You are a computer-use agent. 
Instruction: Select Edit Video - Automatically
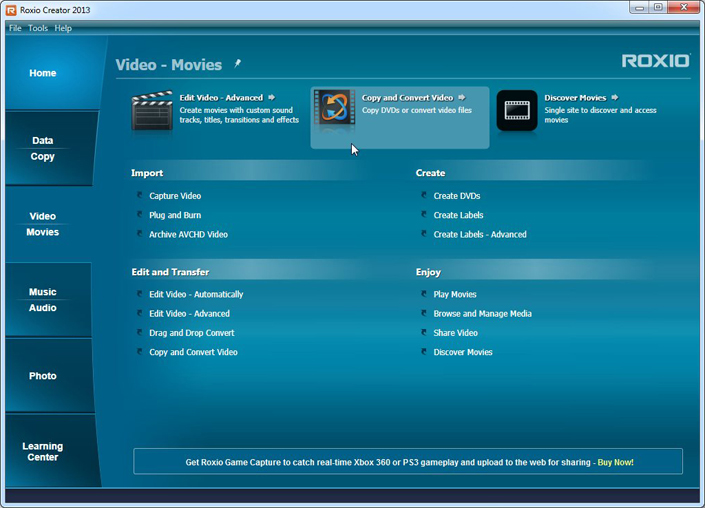pyautogui.click(x=196, y=294)
